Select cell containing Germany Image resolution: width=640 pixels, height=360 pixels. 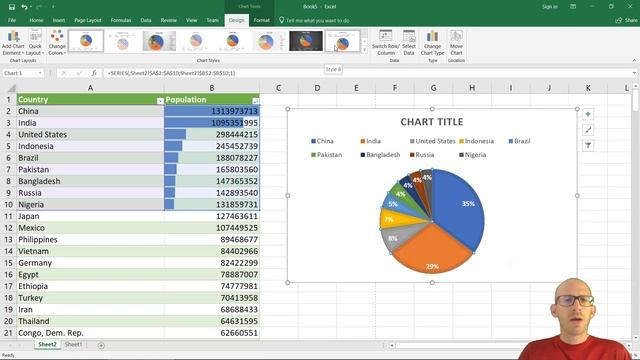tap(90, 263)
